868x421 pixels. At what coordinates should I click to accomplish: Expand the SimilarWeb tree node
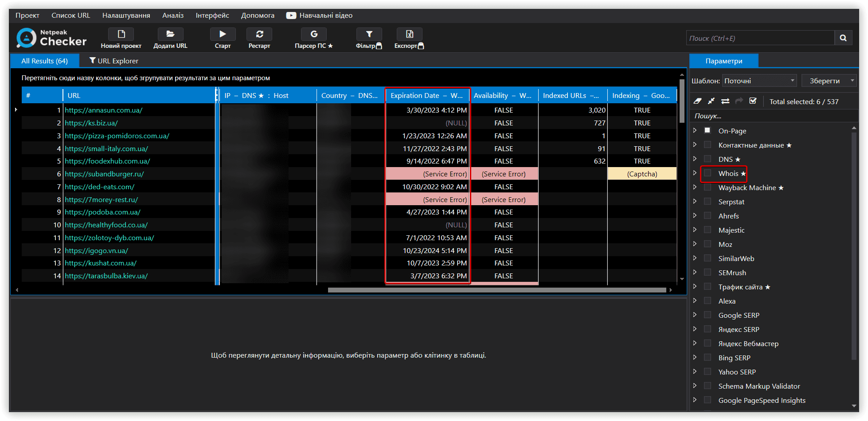[x=695, y=258]
